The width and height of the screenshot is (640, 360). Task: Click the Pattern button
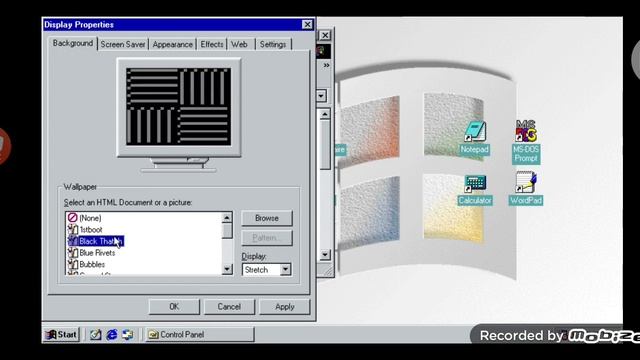point(267,238)
